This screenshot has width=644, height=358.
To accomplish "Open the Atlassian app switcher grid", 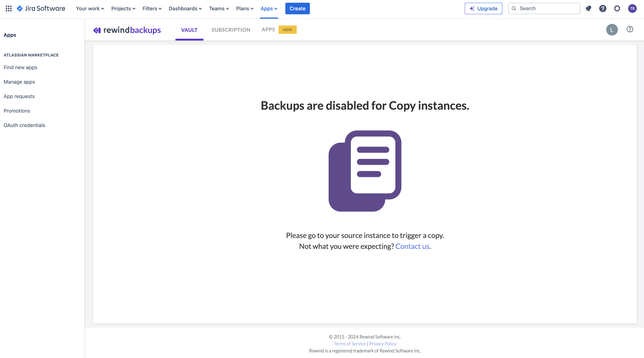I will point(8,8).
